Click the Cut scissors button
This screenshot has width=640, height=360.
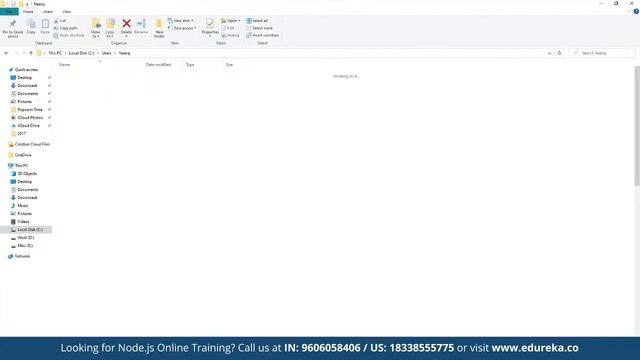(60, 21)
